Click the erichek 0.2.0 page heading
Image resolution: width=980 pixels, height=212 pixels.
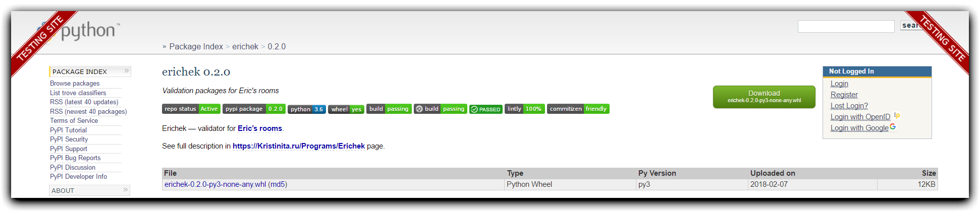point(196,72)
